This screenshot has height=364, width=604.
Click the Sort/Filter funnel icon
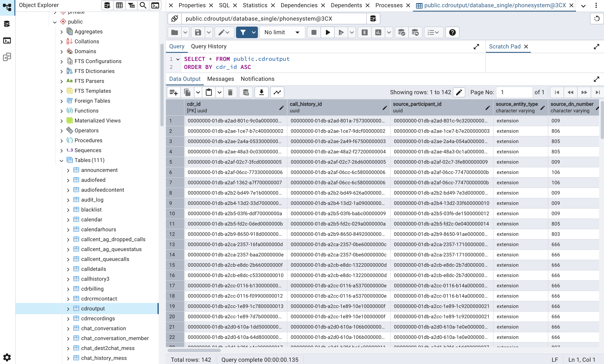point(243,32)
